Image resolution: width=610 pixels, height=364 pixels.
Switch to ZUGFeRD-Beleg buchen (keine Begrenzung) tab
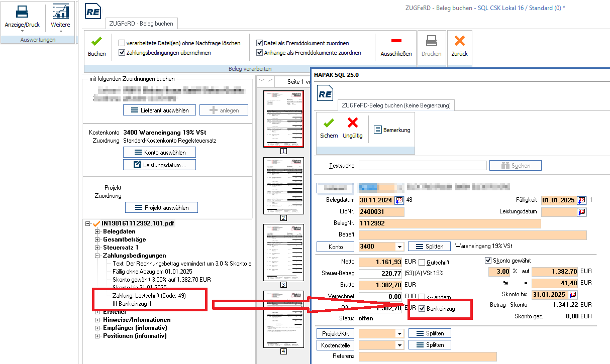[396, 105]
